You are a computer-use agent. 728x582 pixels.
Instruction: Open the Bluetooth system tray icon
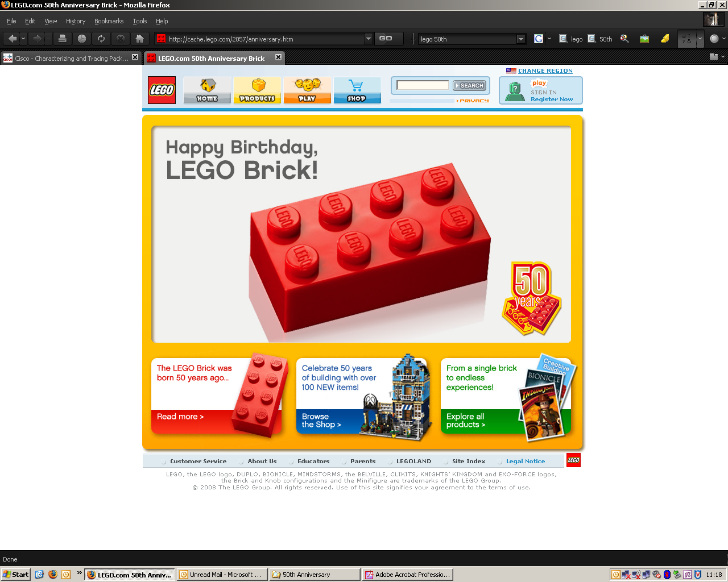click(667, 574)
